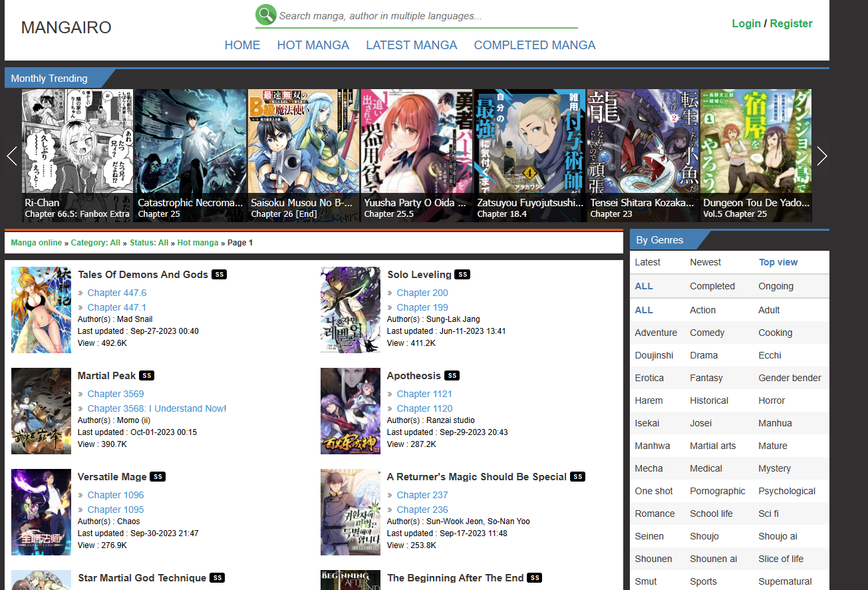Viewport: 868px width, 590px height.
Task: Filter by Completed status
Action: pyautogui.click(x=712, y=286)
